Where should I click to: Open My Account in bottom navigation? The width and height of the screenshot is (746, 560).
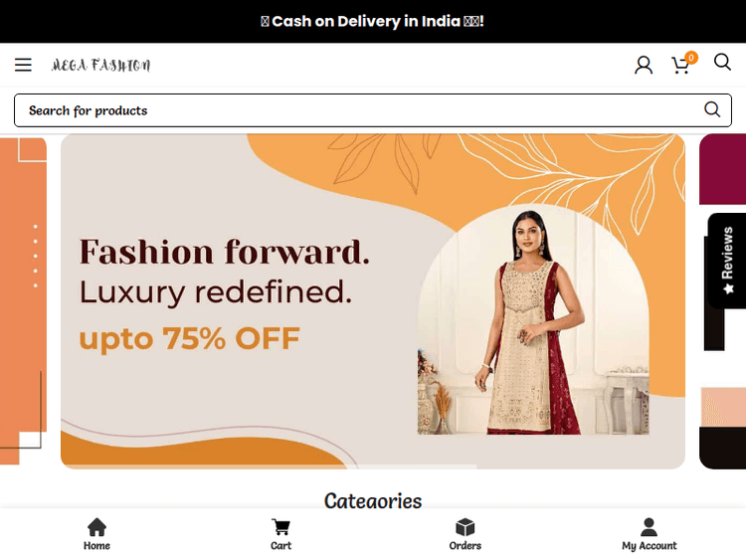649,534
